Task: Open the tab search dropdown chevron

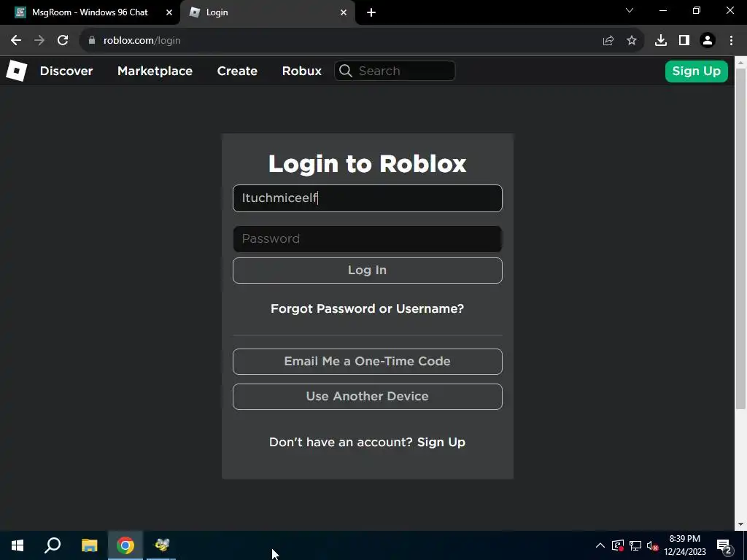Action: click(x=630, y=10)
